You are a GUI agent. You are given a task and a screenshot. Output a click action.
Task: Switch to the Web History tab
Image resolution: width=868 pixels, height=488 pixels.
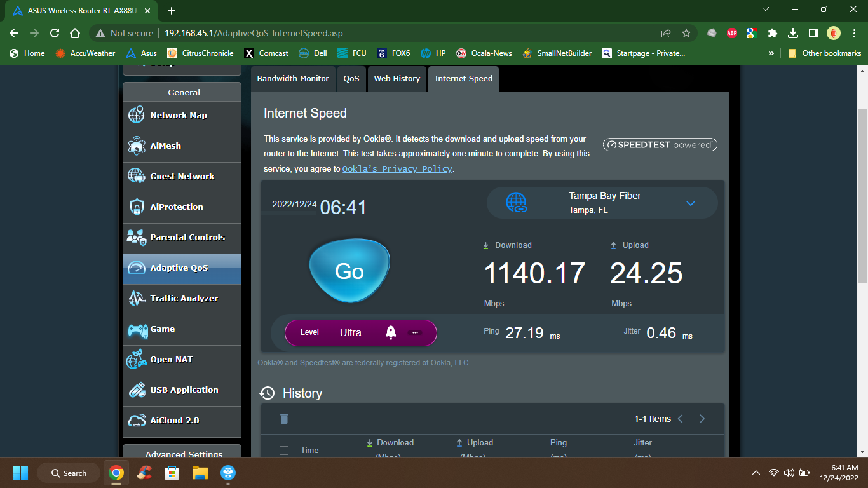pos(397,79)
